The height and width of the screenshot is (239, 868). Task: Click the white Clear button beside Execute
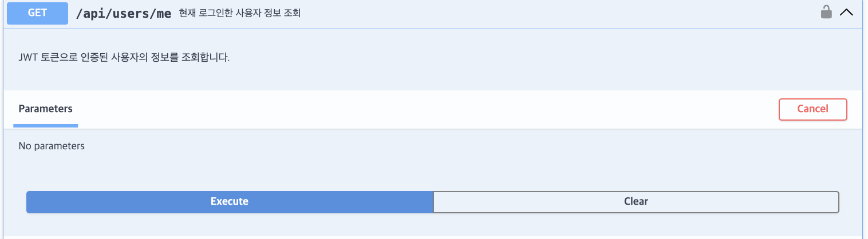[x=636, y=202]
